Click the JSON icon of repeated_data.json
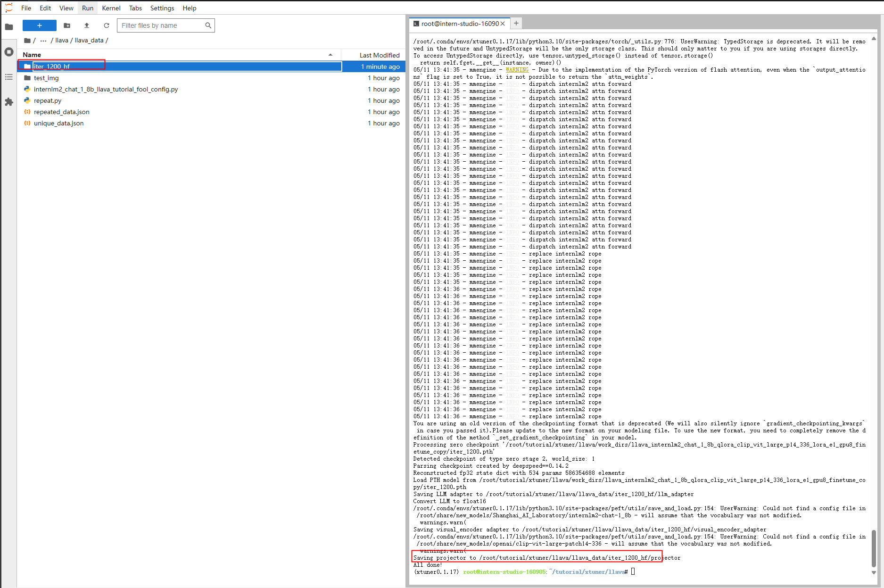 click(27, 112)
